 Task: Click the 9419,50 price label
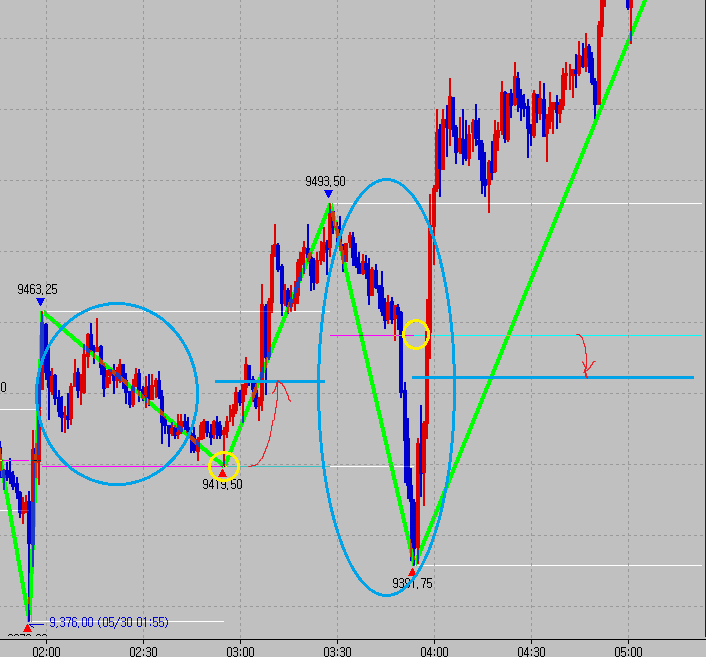coord(222,484)
